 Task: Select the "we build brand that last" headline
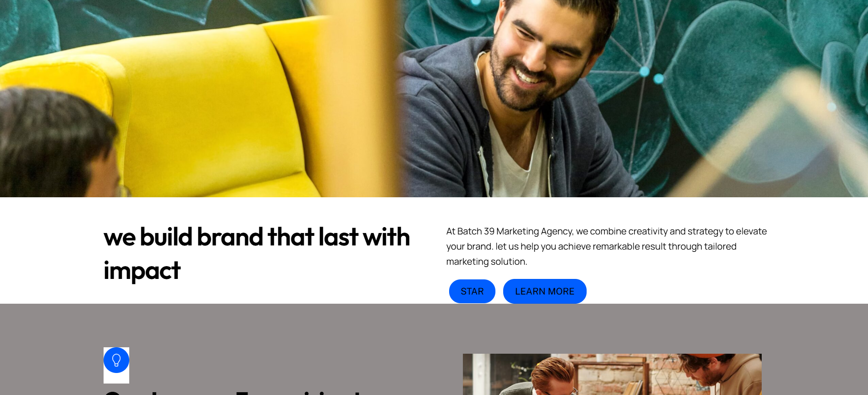(x=257, y=237)
